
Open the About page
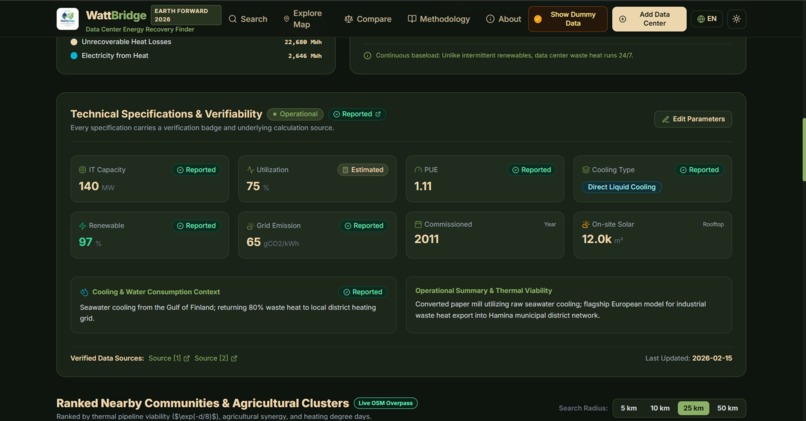tap(504, 19)
